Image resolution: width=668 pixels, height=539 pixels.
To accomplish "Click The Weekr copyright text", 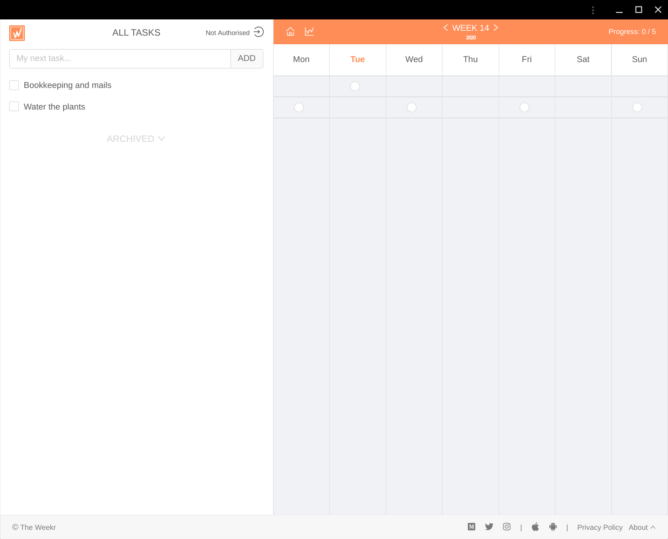I will (34, 527).
